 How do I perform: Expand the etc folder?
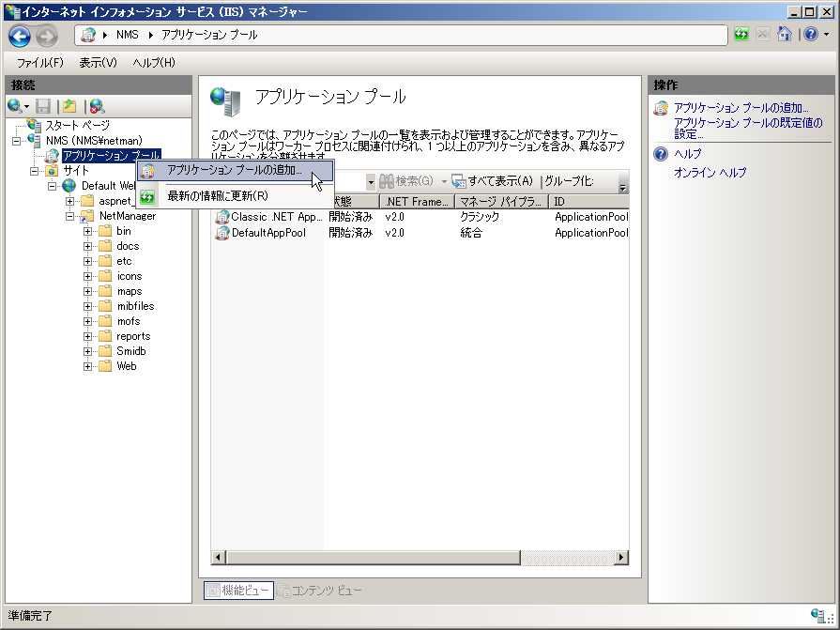pos(87,261)
